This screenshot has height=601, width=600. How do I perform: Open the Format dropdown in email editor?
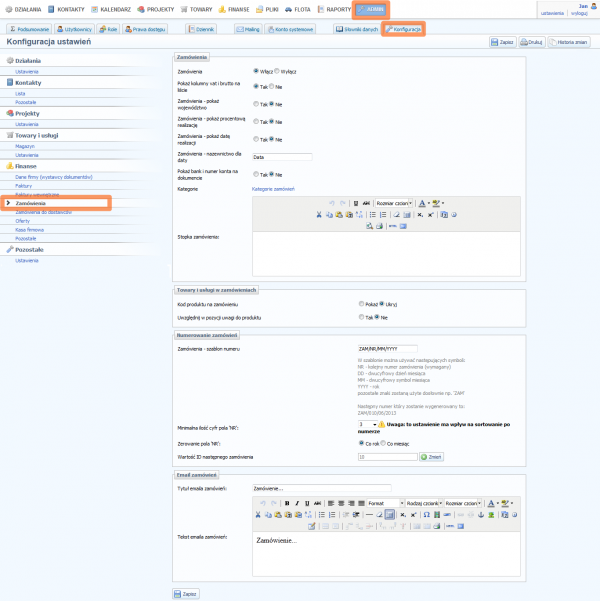(x=383, y=503)
